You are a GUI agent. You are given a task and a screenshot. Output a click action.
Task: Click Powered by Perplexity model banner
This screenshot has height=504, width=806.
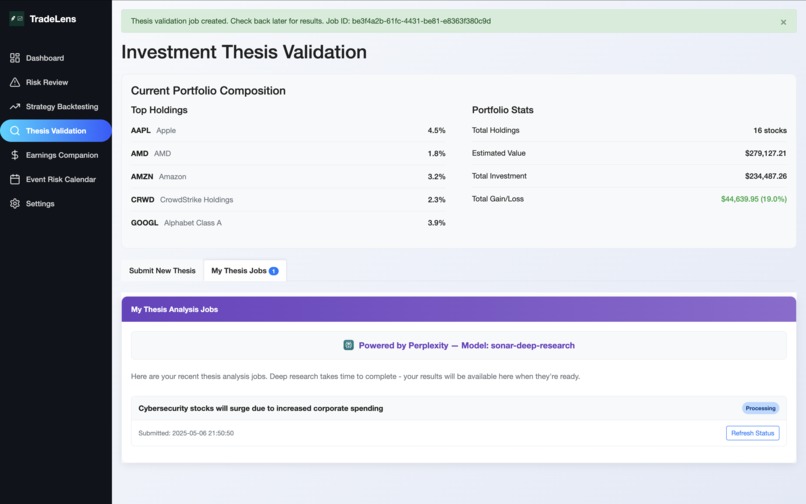459,345
